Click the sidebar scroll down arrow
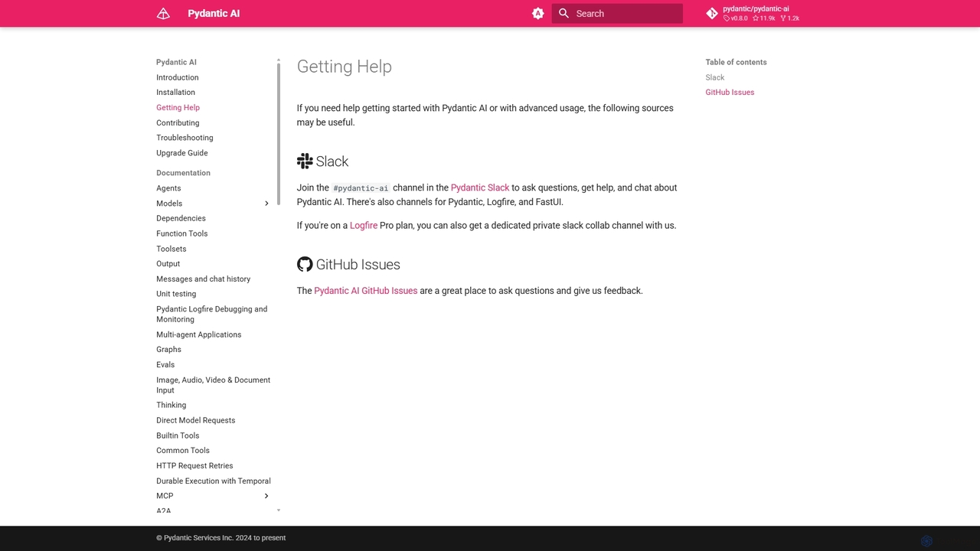980x551 pixels. 279,510
